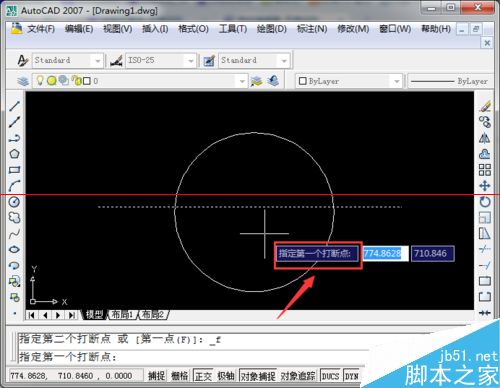
Task: Open the 绘图(D) menu
Action: (272, 29)
